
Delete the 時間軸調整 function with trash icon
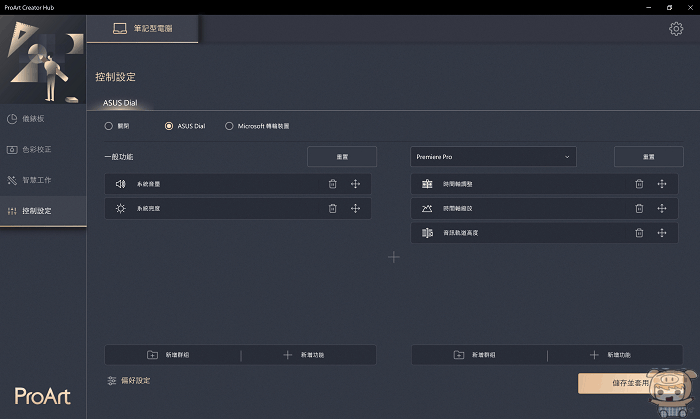pos(639,184)
